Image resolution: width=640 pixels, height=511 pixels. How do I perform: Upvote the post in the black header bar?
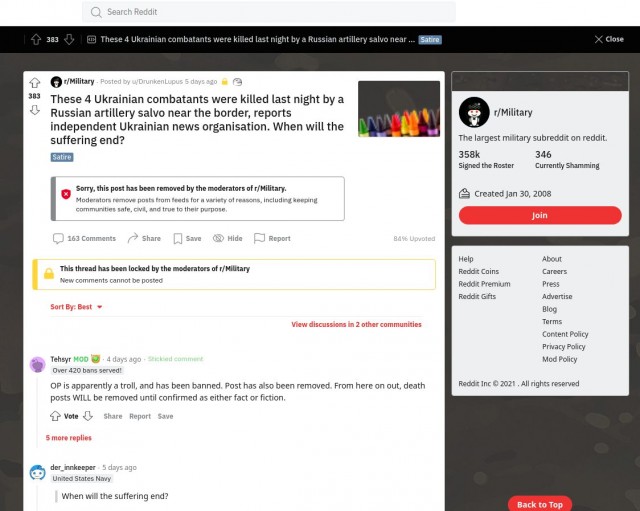coord(36,39)
